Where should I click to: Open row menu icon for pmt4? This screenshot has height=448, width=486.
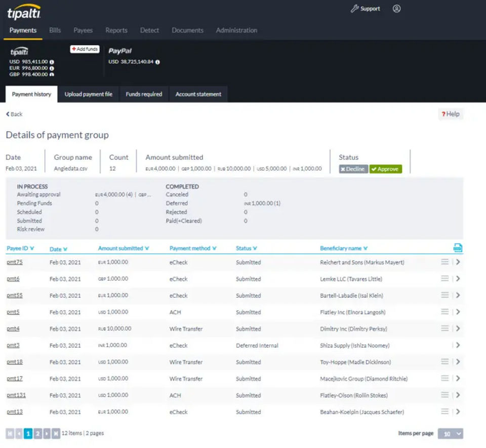click(x=445, y=329)
